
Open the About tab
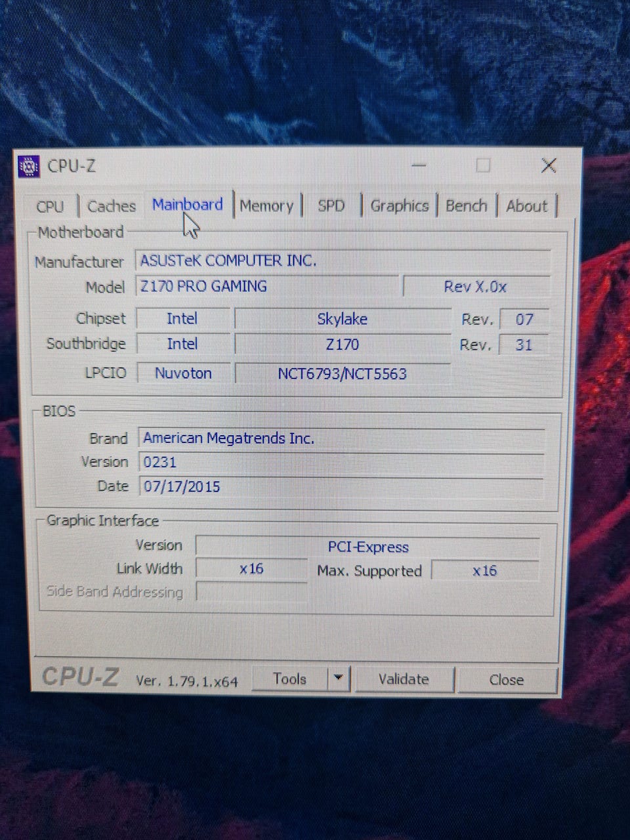pyautogui.click(x=526, y=206)
